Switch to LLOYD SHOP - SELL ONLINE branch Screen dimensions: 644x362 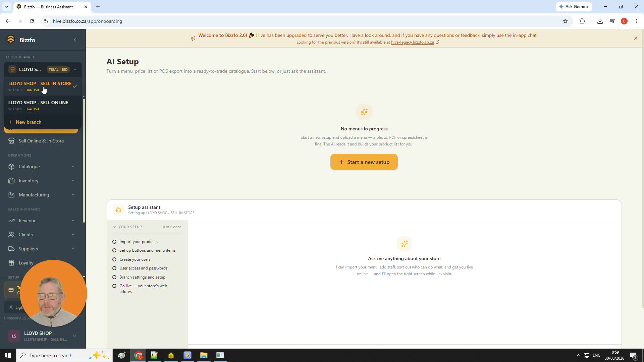point(43,105)
